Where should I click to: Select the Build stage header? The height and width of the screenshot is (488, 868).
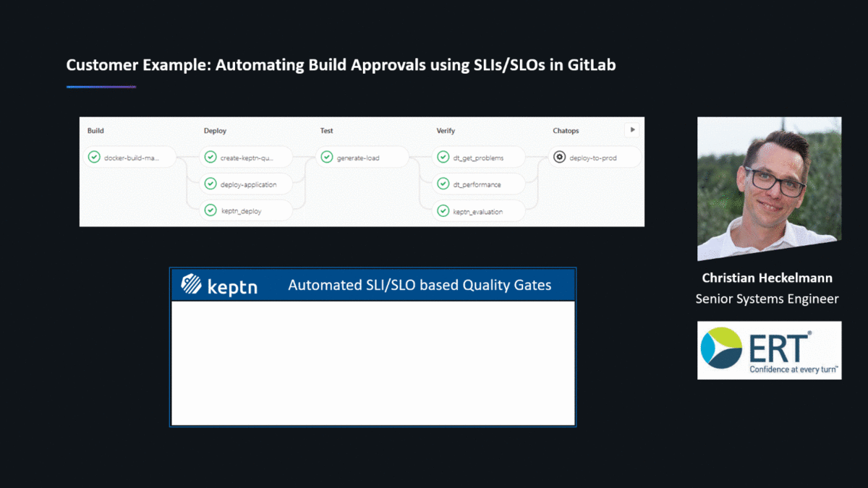[95, 131]
